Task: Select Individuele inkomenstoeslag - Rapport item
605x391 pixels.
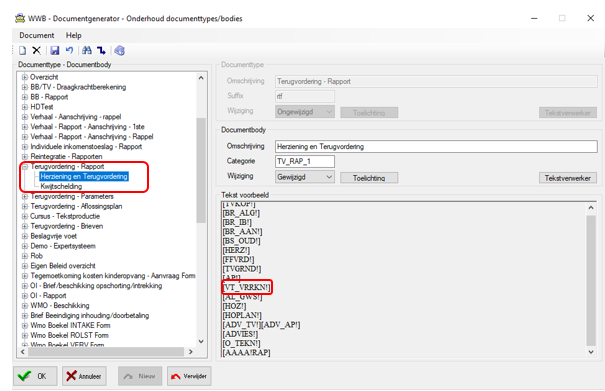Action: tap(86, 147)
